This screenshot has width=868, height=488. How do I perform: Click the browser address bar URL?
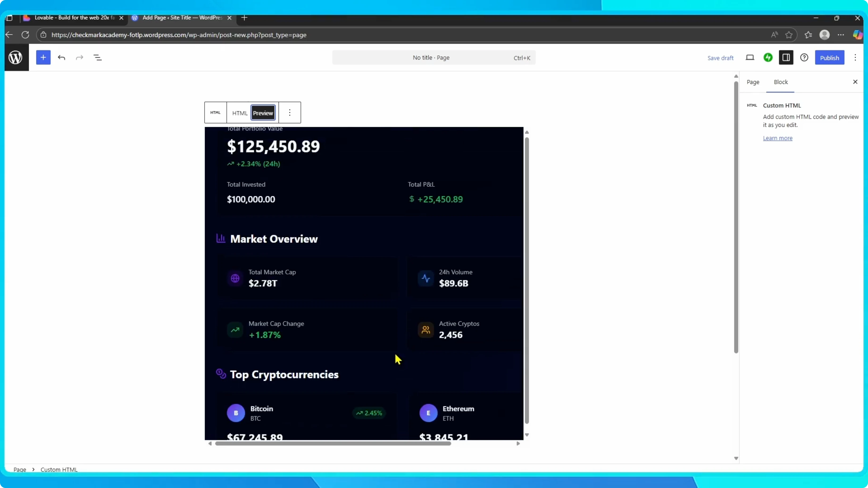pos(179,35)
